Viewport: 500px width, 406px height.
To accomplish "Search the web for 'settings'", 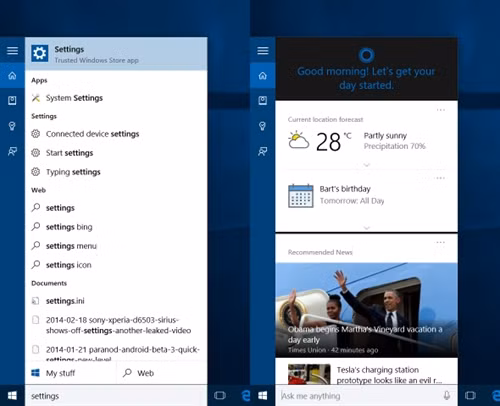I will coord(116,208).
